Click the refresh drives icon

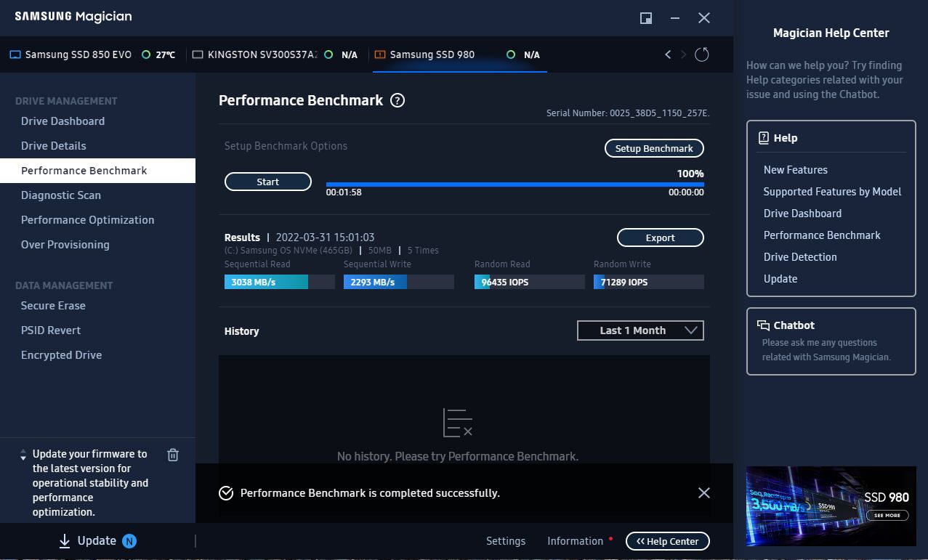(x=701, y=54)
